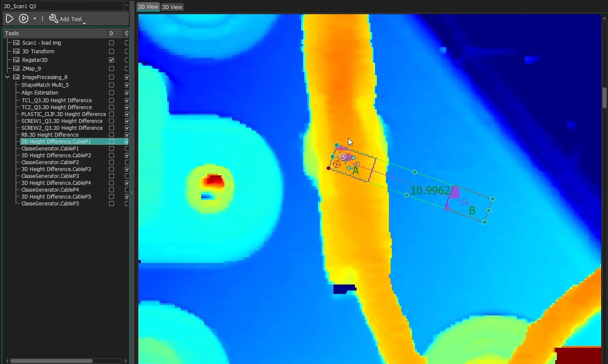The width and height of the screenshot is (608, 364).
Task: Select 3D Height Difference.CableP4 row
Action: click(x=56, y=183)
